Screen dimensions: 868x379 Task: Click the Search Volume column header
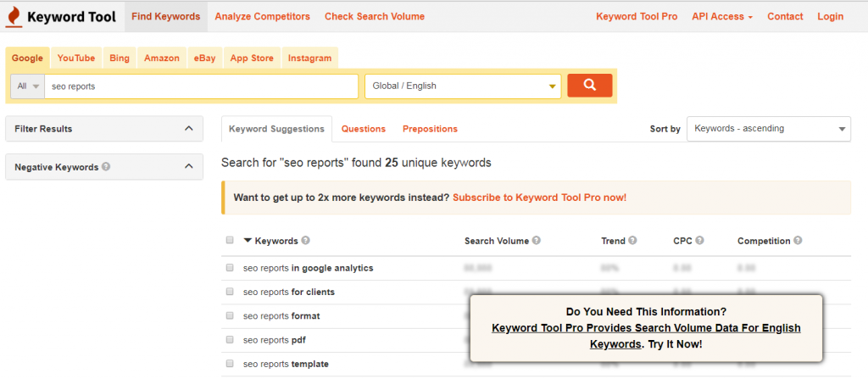coord(497,241)
